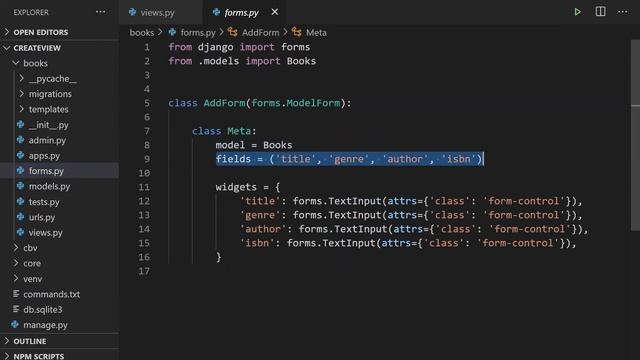Viewport: 640px width, 360px height.
Task: Click 'Books' on the model line
Action: [278, 145]
